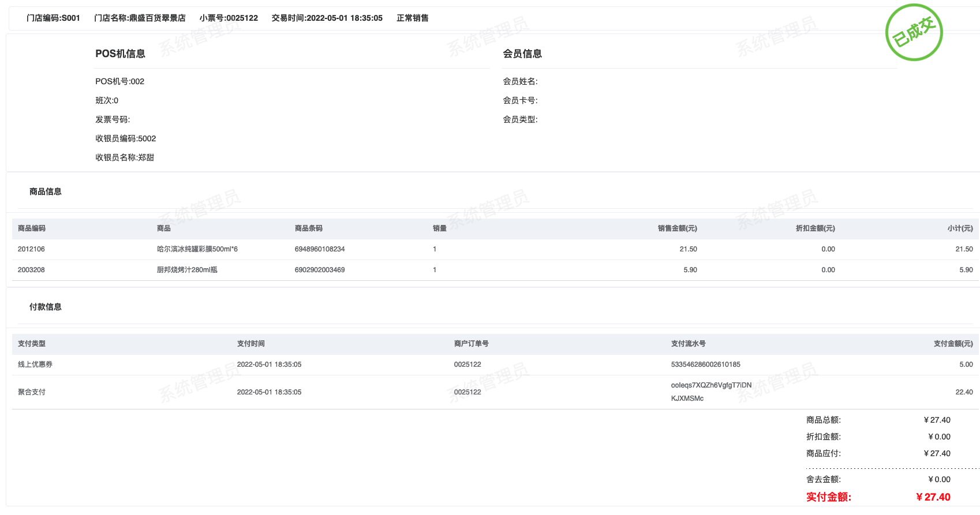The image size is (980, 515).
Task: Select the red ¥27.40 paid amount
Action: [x=933, y=497]
